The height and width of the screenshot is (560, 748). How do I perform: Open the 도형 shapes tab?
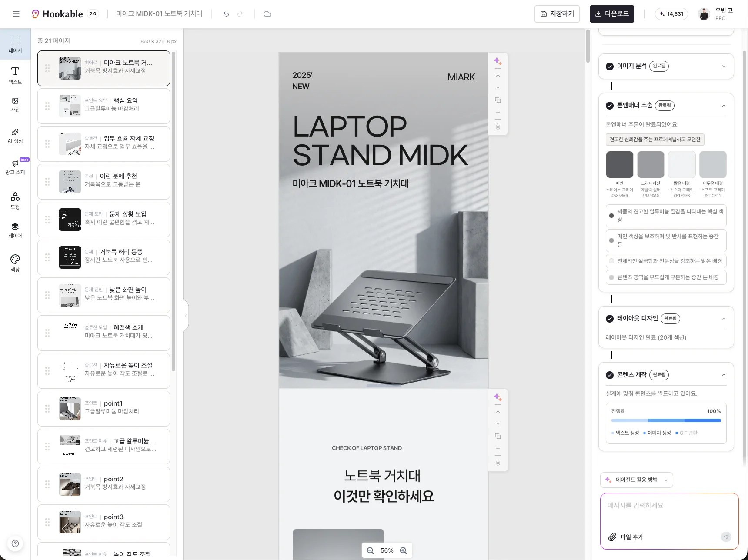pos(15,200)
